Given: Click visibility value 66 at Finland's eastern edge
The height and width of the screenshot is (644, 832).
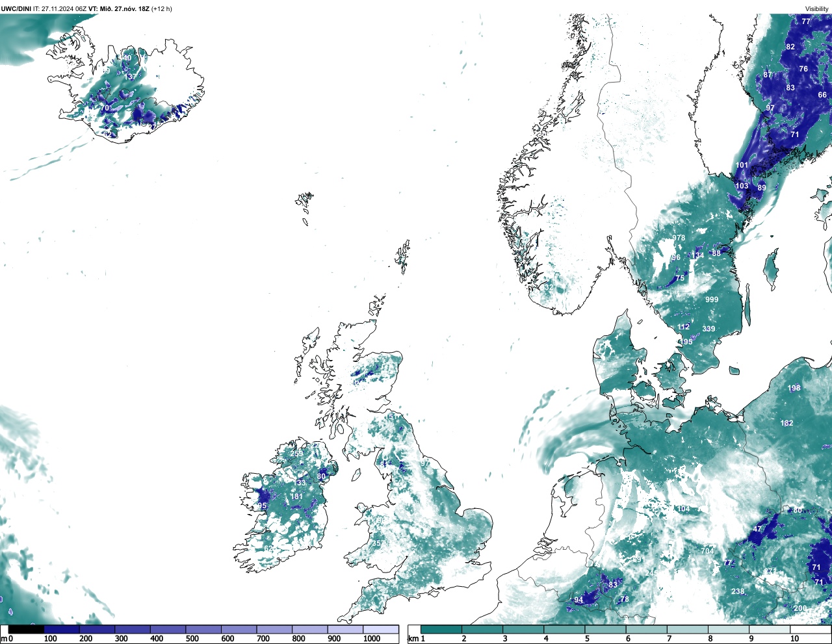Looking at the screenshot, I should (822, 95).
